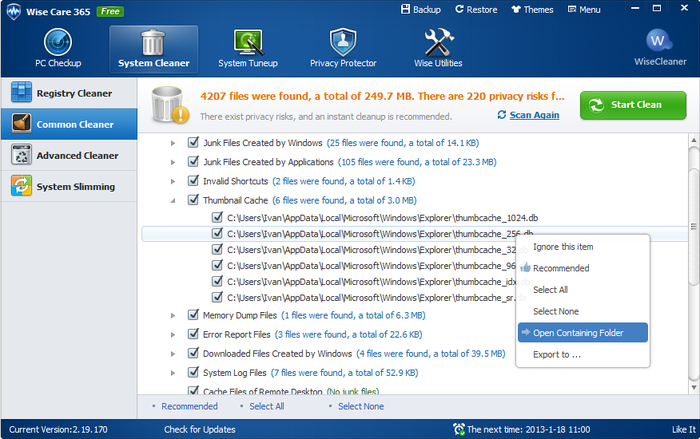Choose Recommended in the context menu

(583, 268)
